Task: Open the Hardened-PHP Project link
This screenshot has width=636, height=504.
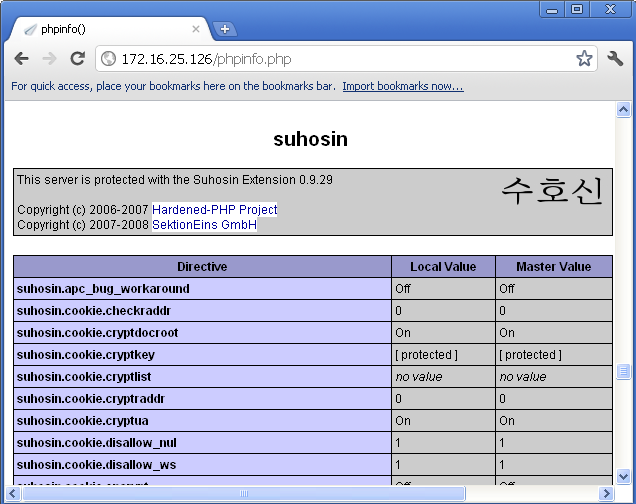Action: pos(214,210)
